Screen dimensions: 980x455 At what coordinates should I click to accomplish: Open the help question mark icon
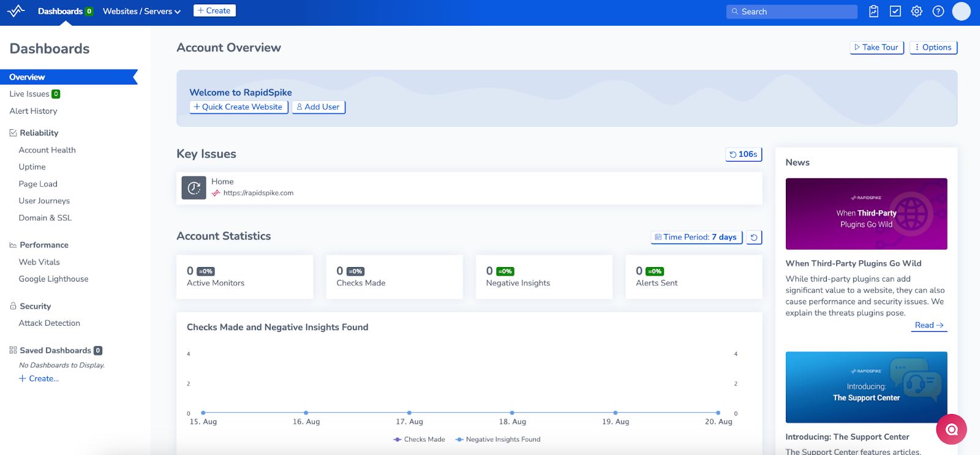tap(938, 11)
